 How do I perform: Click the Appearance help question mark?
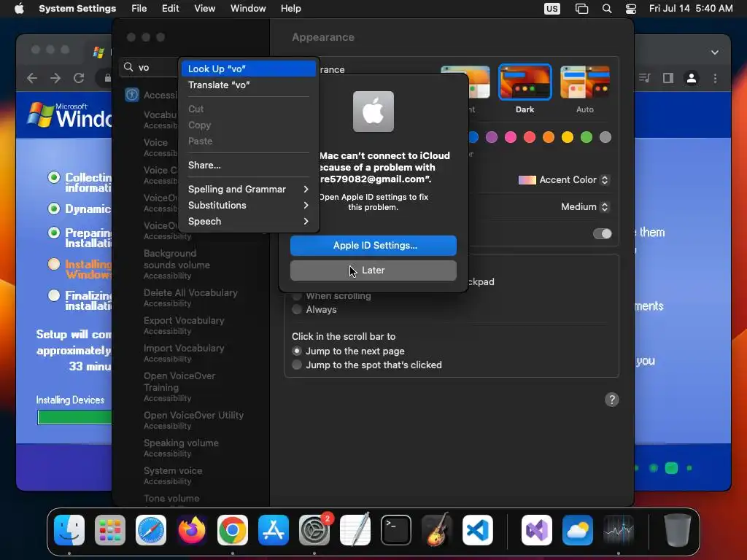[x=612, y=400]
